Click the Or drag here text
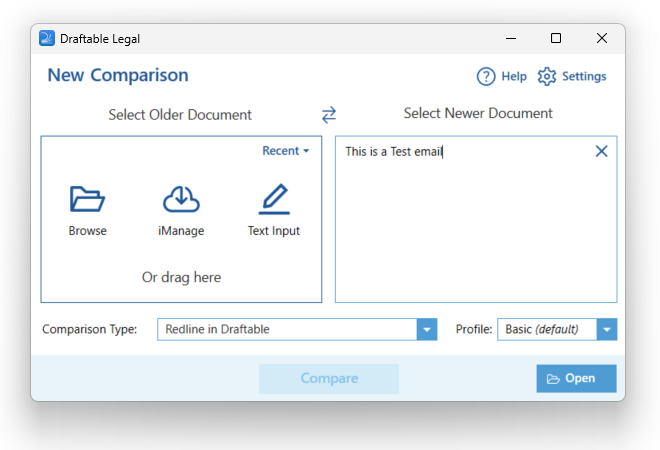Screen dimensions: 660x450 (x=181, y=277)
